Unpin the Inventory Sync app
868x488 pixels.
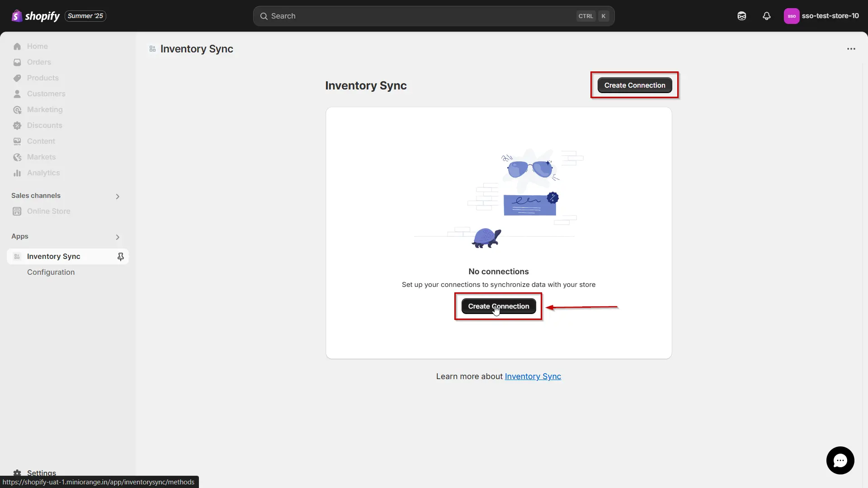pos(121,256)
